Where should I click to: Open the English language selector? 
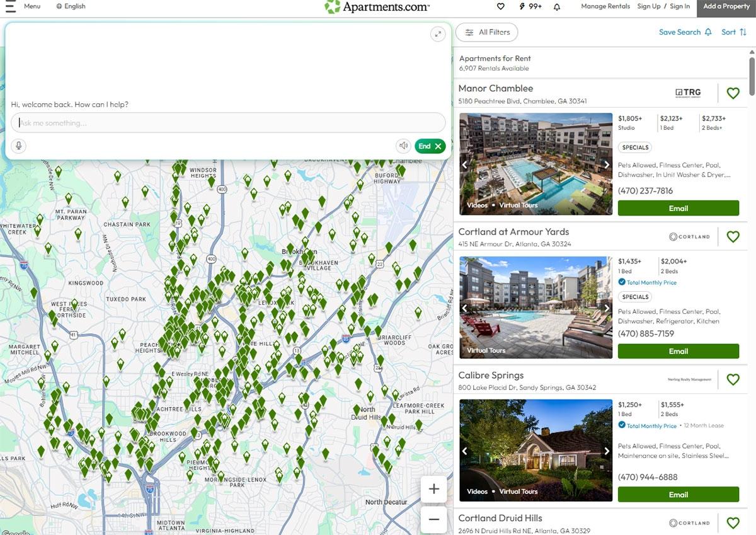click(x=71, y=6)
